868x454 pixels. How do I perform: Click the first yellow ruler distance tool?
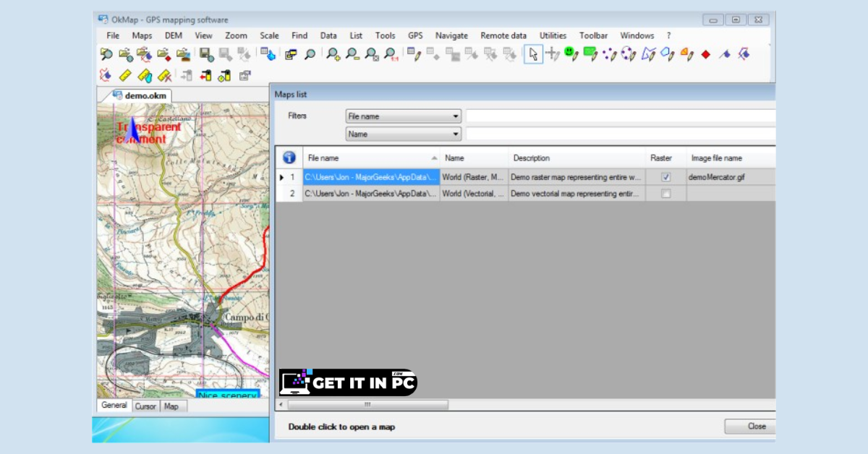(x=125, y=74)
